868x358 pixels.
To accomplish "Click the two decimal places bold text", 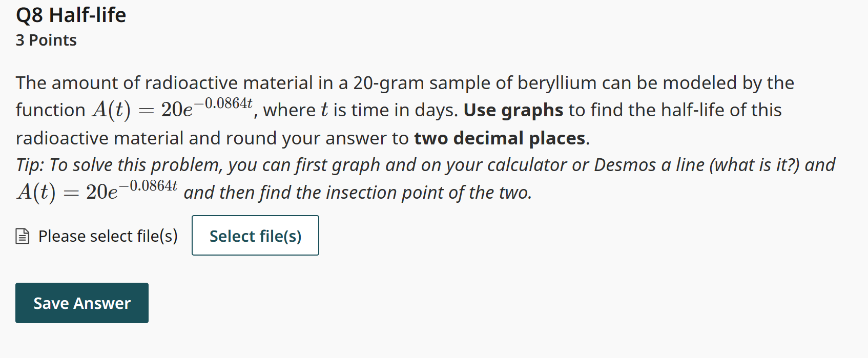I will [x=500, y=138].
